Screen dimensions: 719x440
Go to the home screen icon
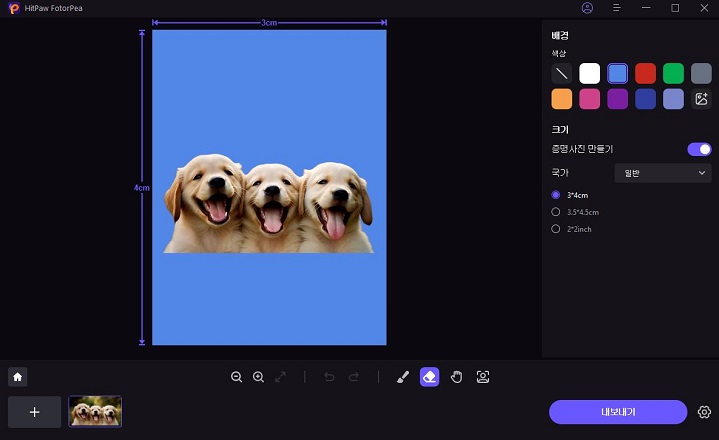(17, 377)
